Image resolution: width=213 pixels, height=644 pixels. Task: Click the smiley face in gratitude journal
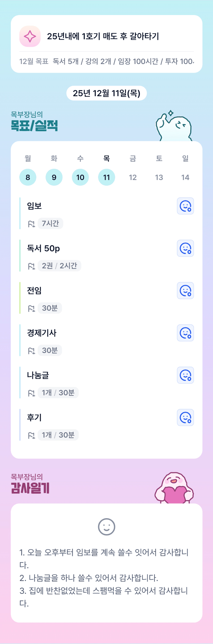click(x=106, y=527)
